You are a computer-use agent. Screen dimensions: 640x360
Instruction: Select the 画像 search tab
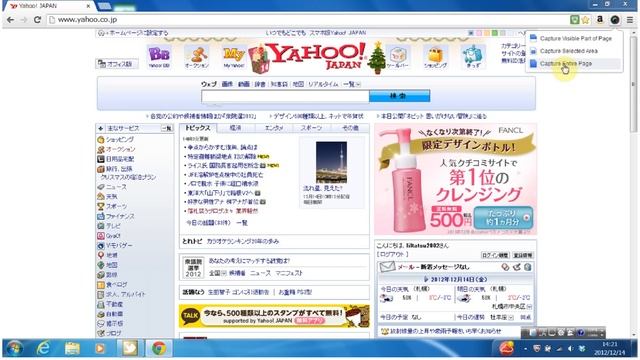227,84
